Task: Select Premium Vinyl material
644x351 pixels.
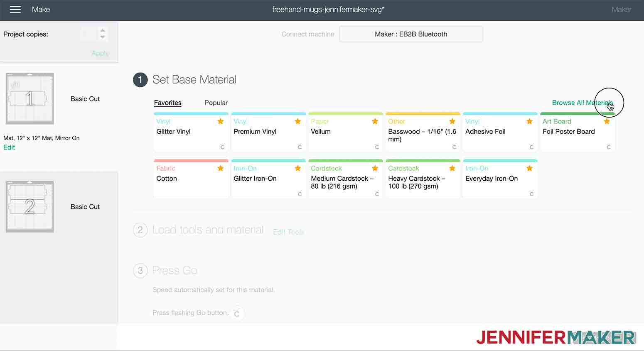Action: 268,132
